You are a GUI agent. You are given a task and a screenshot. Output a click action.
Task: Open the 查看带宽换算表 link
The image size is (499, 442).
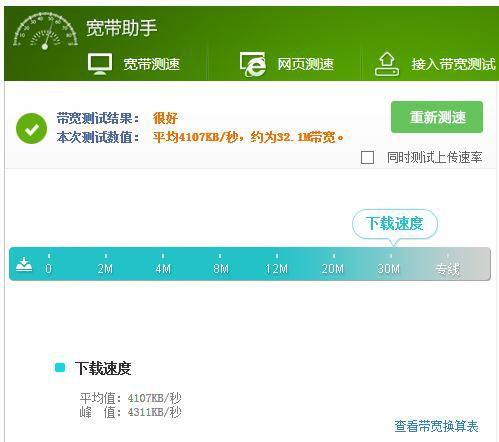[436, 426]
